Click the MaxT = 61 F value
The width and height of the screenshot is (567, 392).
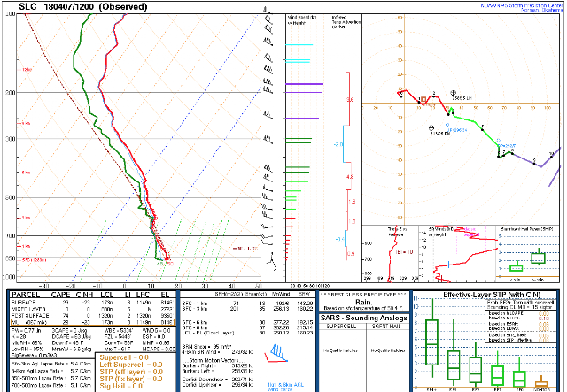(x=118, y=350)
